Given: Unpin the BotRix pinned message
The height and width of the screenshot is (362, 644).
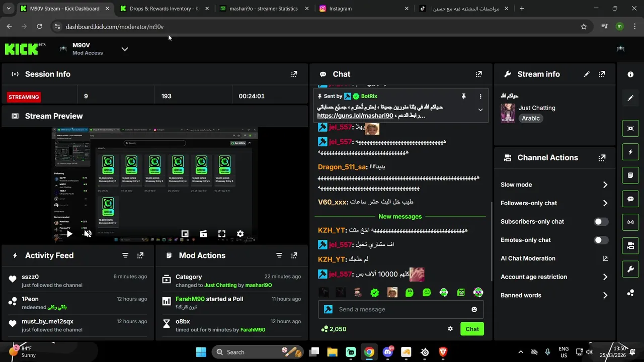Looking at the screenshot, I should 463,96.
